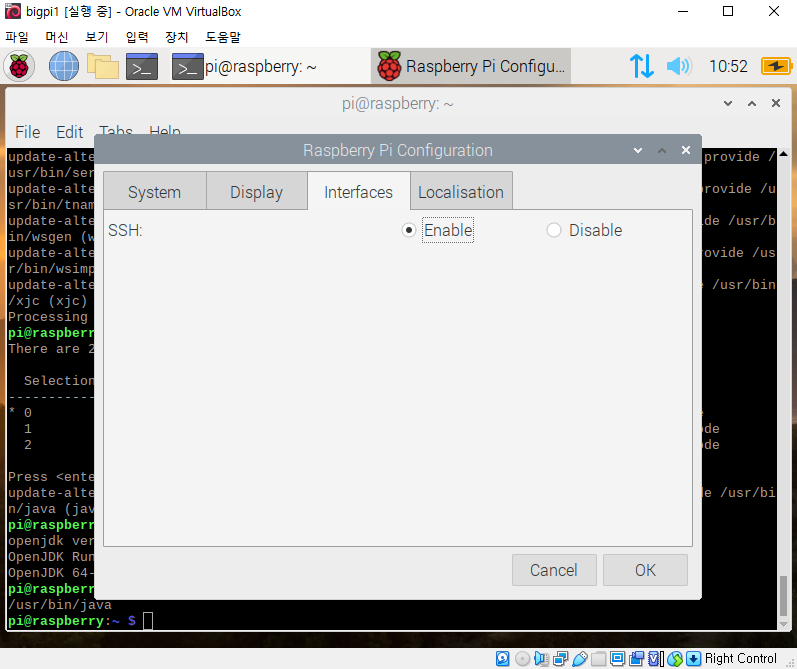Viewport: 797px width, 669px height.
Task: Maximize the Raspberry Pi Configuration dialog
Action: click(x=662, y=150)
